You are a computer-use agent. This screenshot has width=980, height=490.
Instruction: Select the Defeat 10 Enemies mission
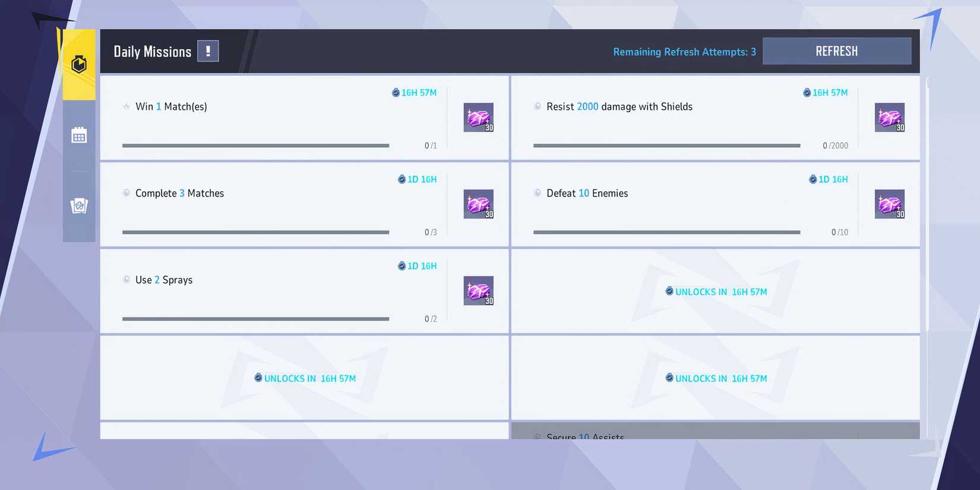[x=587, y=194]
